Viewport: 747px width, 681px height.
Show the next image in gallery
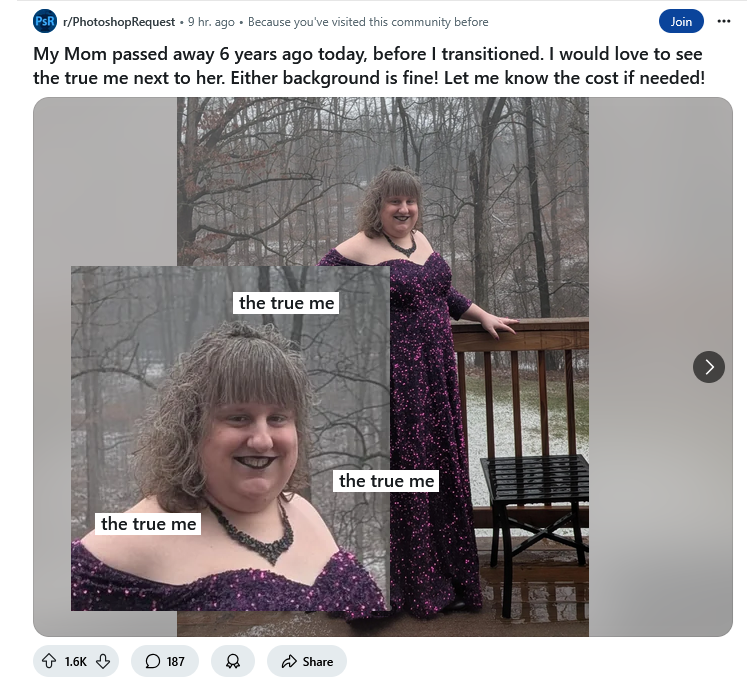click(x=709, y=367)
